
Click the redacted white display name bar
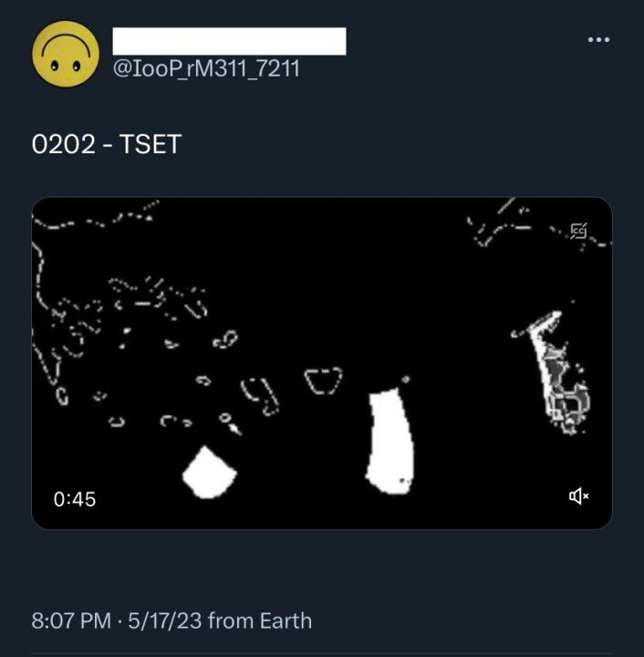click(x=229, y=41)
